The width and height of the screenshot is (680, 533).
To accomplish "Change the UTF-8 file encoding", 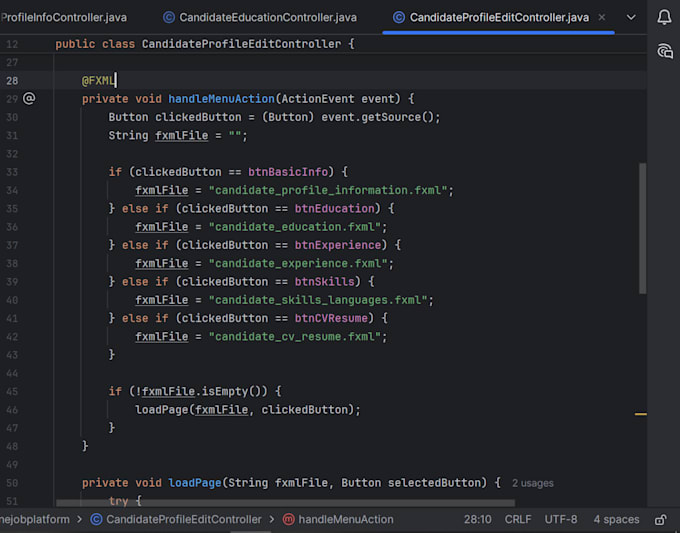I will [x=561, y=519].
